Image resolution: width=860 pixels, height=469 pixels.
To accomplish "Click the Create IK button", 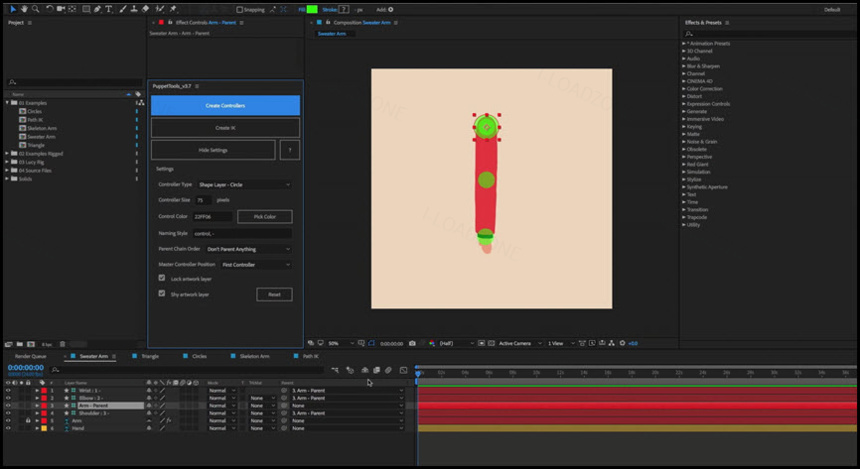I will (x=225, y=128).
